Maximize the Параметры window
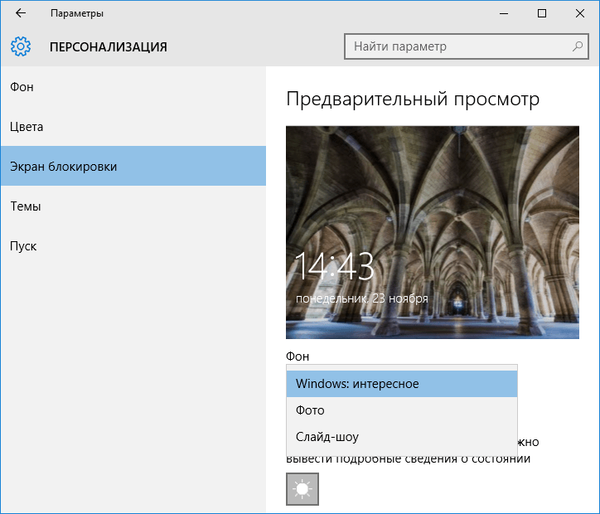600x514 pixels. click(542, 13)
